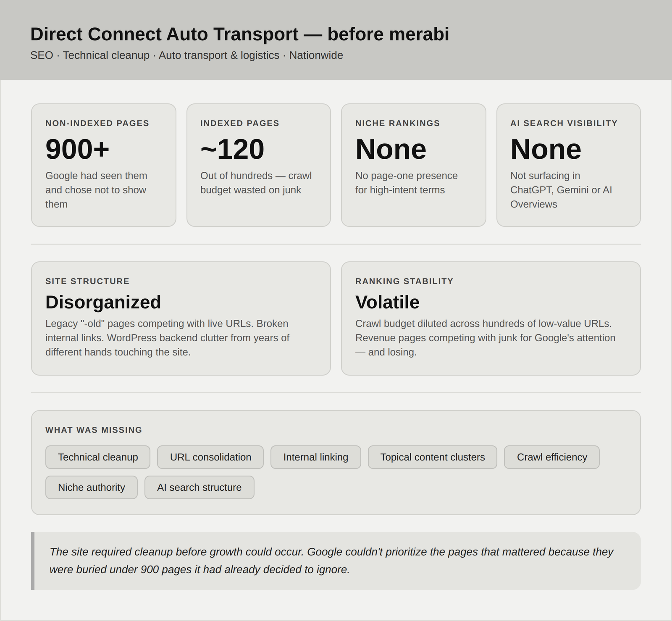Select the Niche authority tag
The image size is (672, 621).
[x=92, y=487]
